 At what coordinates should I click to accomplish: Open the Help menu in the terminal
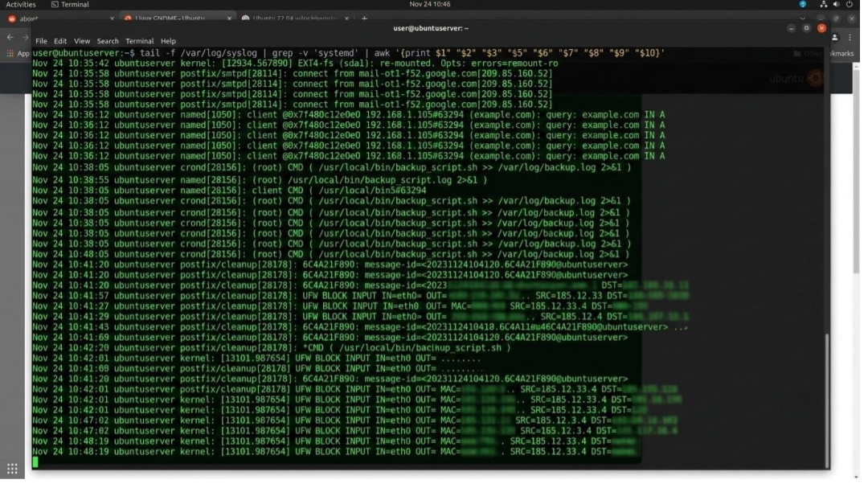click(168, 41)
